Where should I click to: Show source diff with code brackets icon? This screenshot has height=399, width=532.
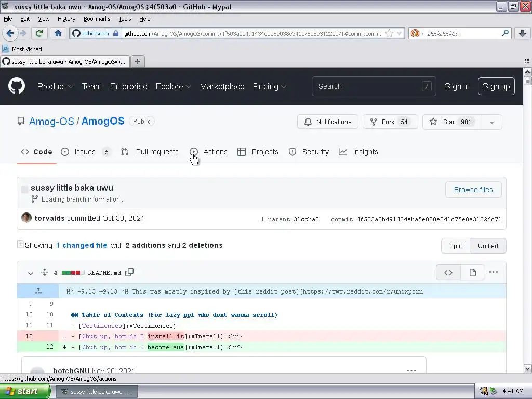tap(448, 272)
